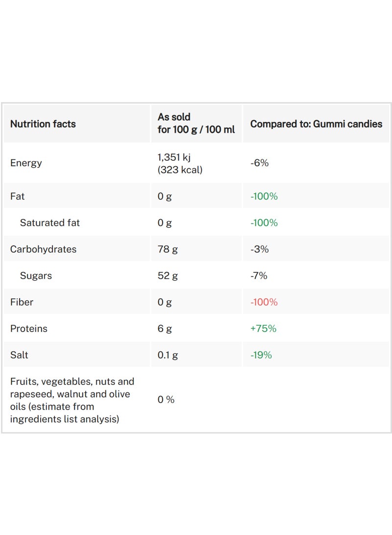Select the Fat row label
The width and height of the screenshot is (392, 535).
click(17, 196)
